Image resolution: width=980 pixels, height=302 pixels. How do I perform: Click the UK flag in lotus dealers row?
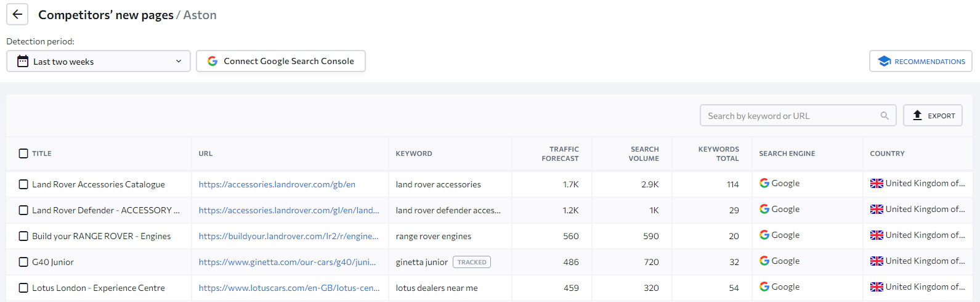(x=877, y=287)
